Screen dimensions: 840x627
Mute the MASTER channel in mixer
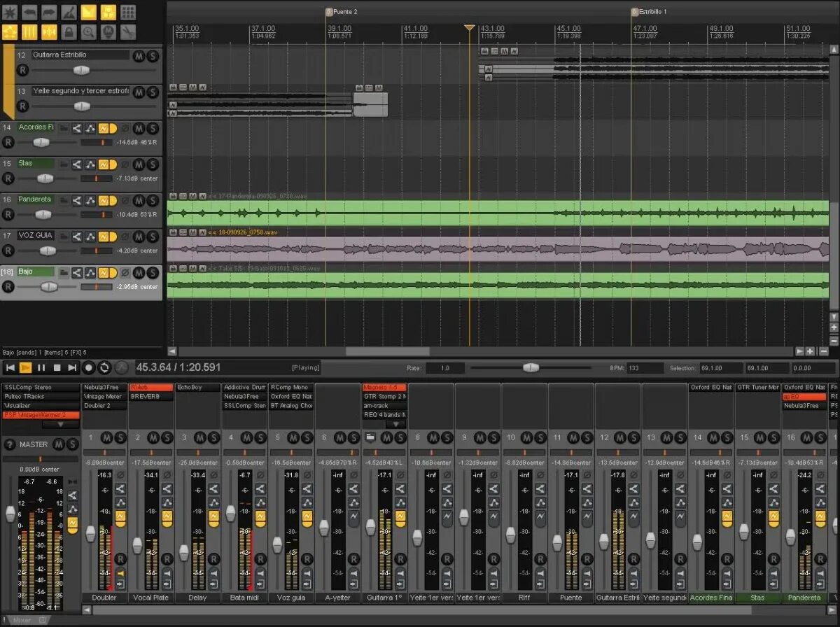coord(59,444)
